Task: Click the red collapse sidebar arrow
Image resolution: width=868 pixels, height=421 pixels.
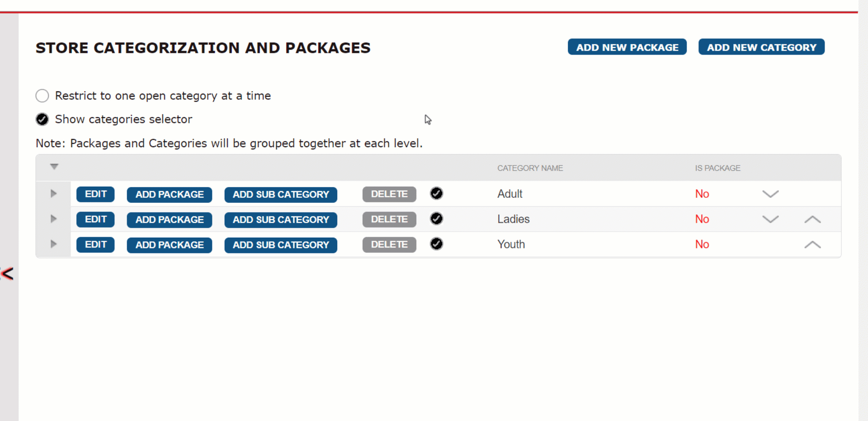Action: [x=7, y=273]
